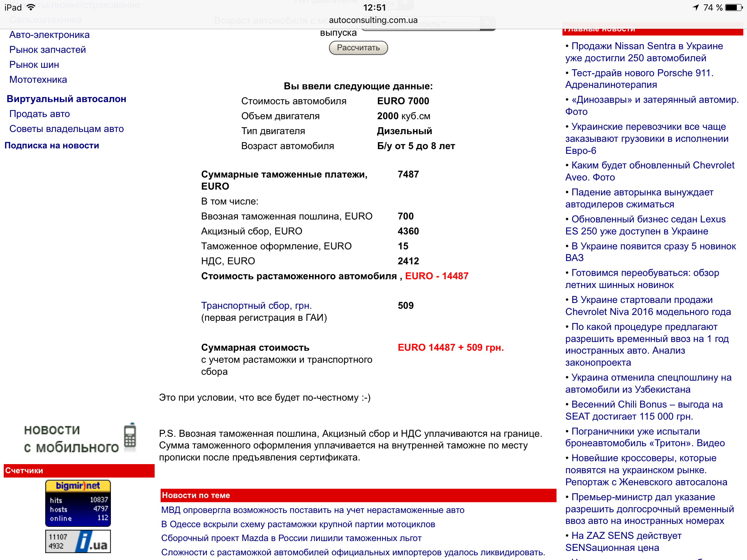The image size is (747, 560).
Task: Open Премьер-министр временный ввоз article
Action: [x=650, y=509]
